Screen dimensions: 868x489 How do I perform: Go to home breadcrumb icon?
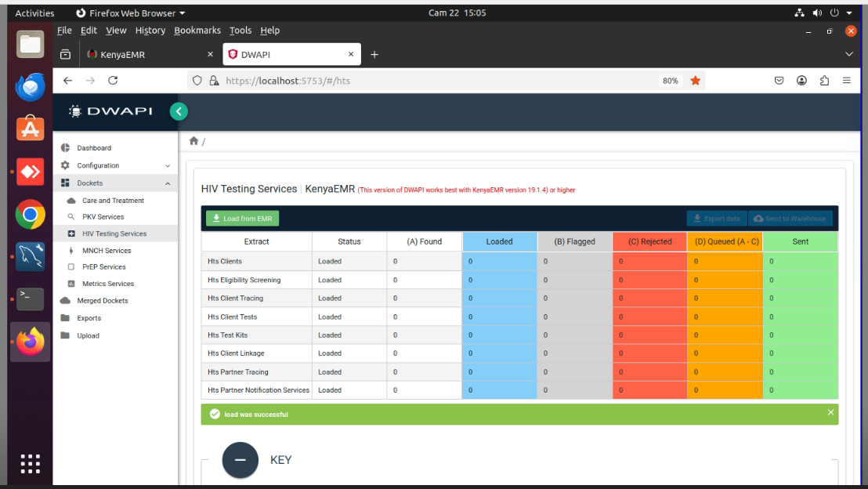[193, 141]
